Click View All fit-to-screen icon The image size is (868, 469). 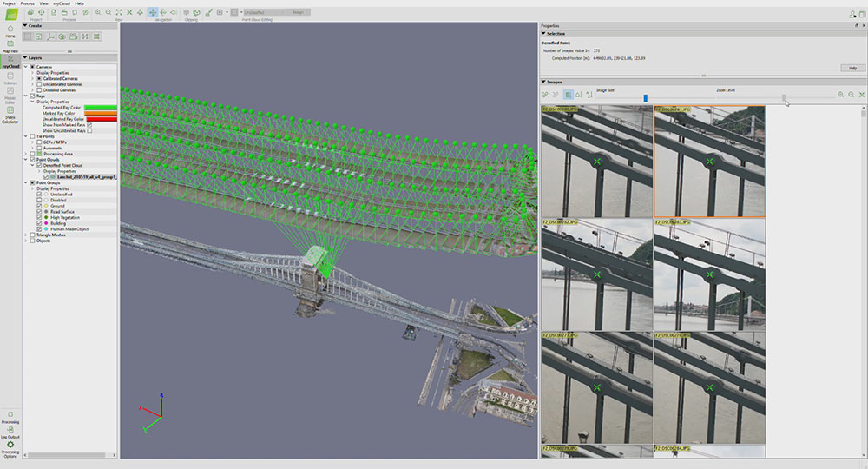(119, 12)
